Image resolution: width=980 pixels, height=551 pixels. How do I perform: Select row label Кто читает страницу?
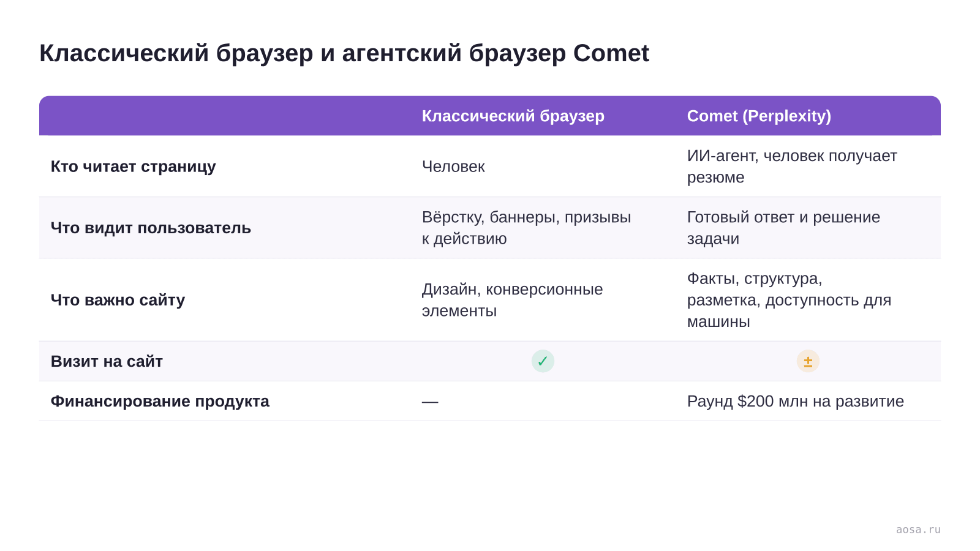click(134, 167)
